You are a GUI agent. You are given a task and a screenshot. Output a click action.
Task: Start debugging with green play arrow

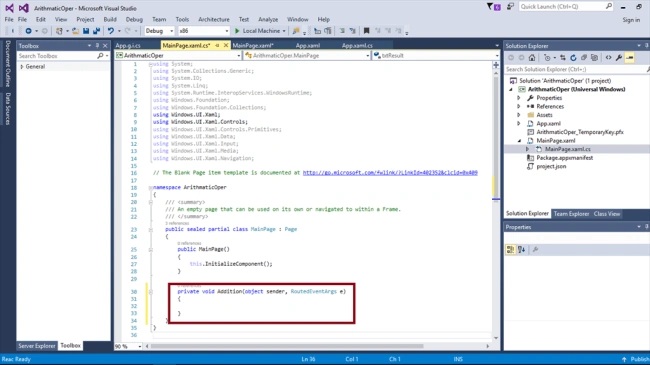pos(237,31)
